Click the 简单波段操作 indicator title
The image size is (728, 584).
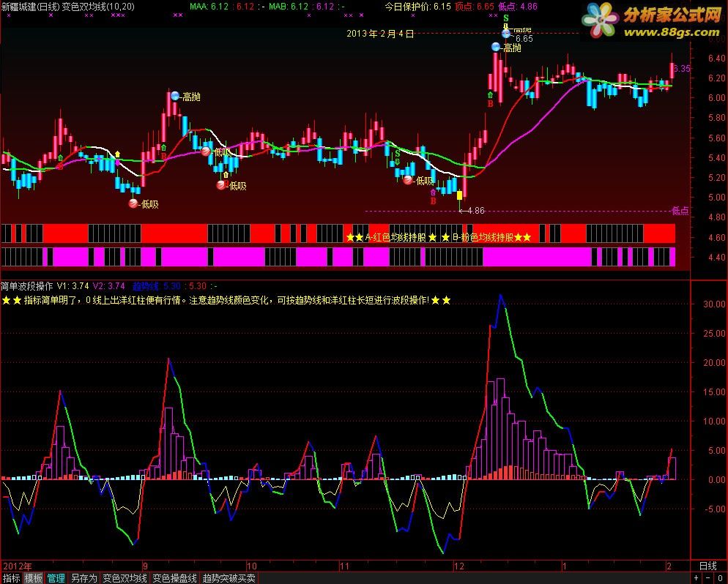[x=27, y=286]
